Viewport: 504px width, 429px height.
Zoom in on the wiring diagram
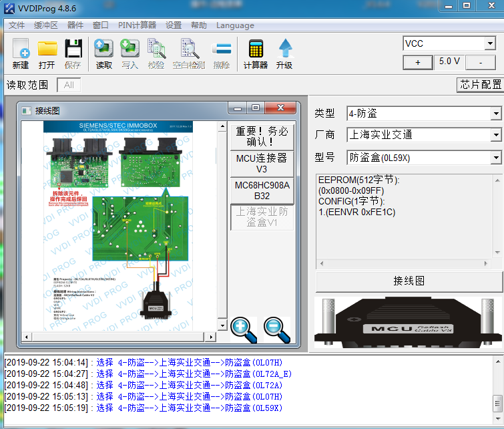(244, 330)
